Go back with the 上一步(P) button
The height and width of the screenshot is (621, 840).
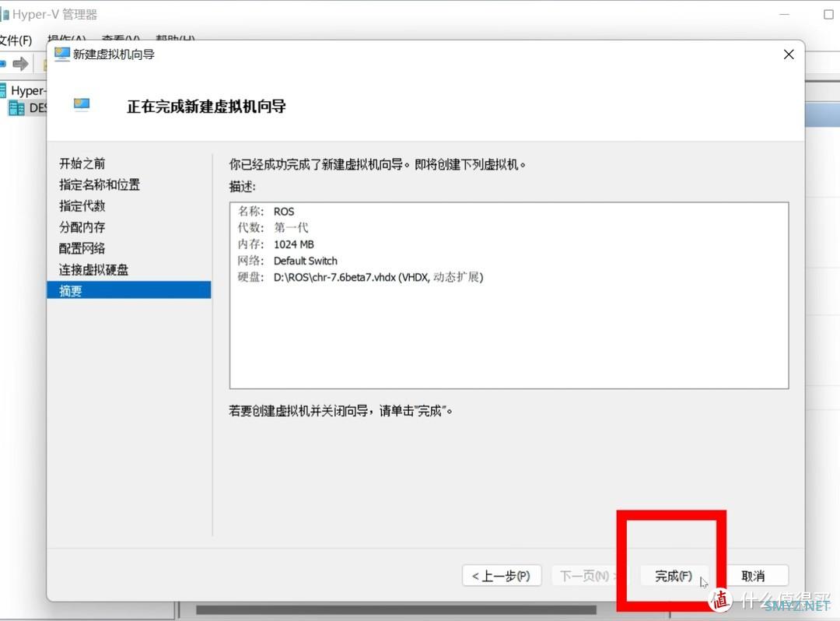click(x=502, y=576)
